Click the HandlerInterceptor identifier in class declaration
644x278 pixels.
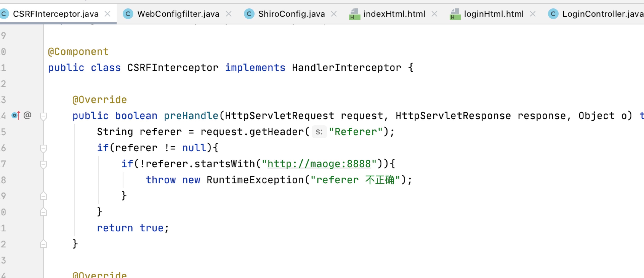pos(347,68)
